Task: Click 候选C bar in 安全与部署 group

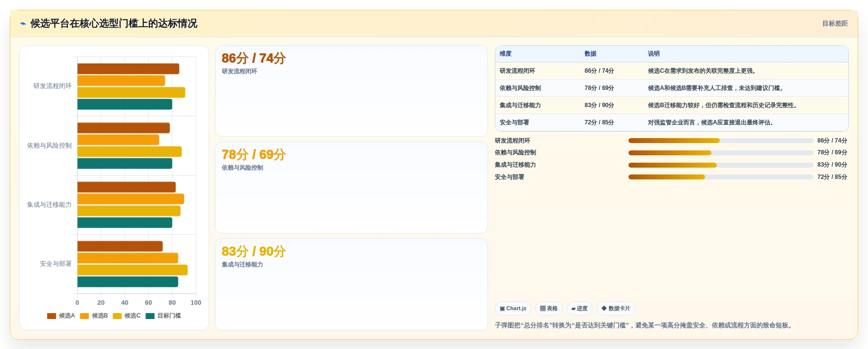Action: point(133,270)
